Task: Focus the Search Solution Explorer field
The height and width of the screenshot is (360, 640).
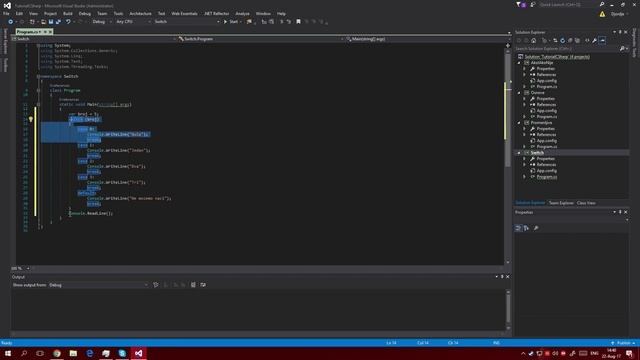Action: click(567, 49)
